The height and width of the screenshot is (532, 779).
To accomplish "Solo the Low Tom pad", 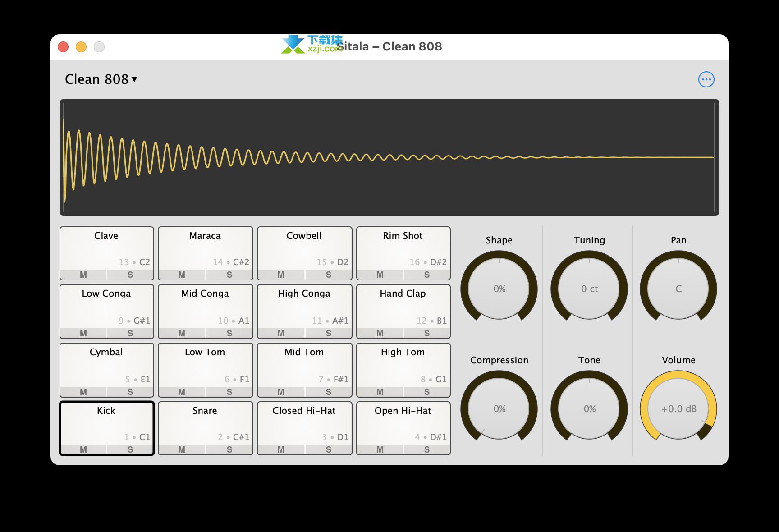I will tap(229, 392).
